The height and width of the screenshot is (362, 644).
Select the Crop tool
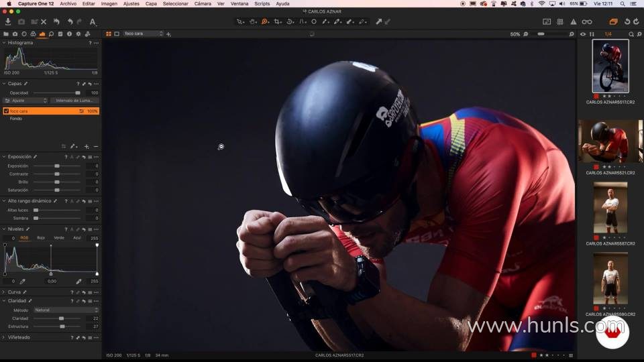278,21
